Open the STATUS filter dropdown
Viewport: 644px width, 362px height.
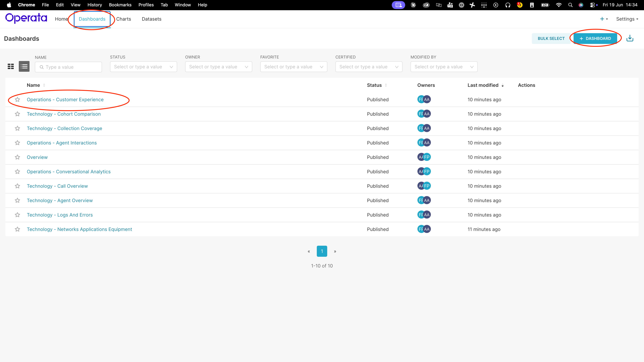144,67
